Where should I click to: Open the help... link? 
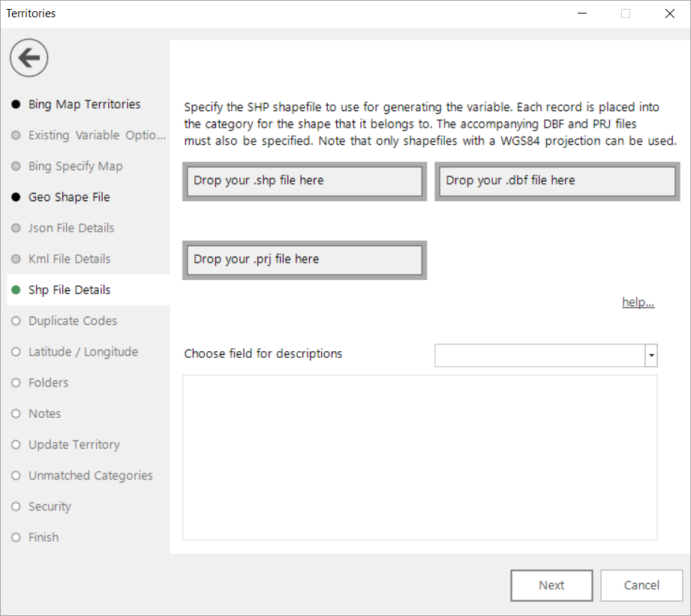click(x=638, y=302)
